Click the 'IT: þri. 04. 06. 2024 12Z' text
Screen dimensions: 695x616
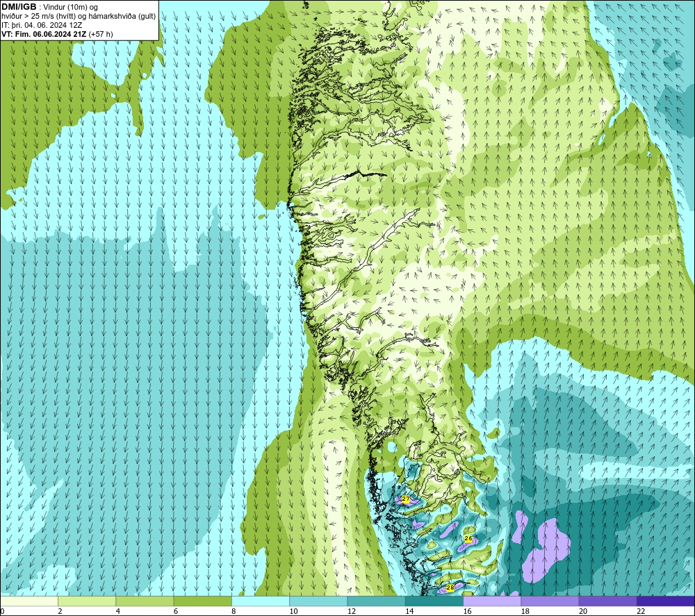tap(42, 25)
